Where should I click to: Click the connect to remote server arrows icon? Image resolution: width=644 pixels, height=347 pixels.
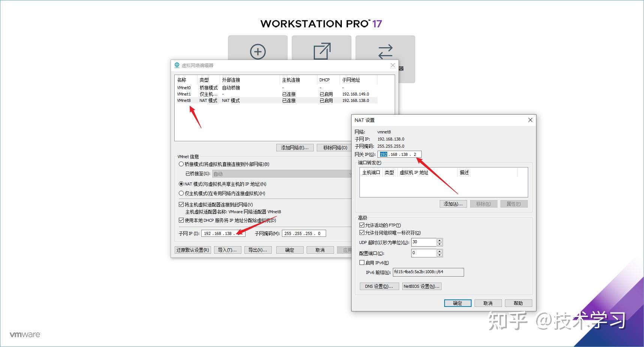(x=385, y=52)
